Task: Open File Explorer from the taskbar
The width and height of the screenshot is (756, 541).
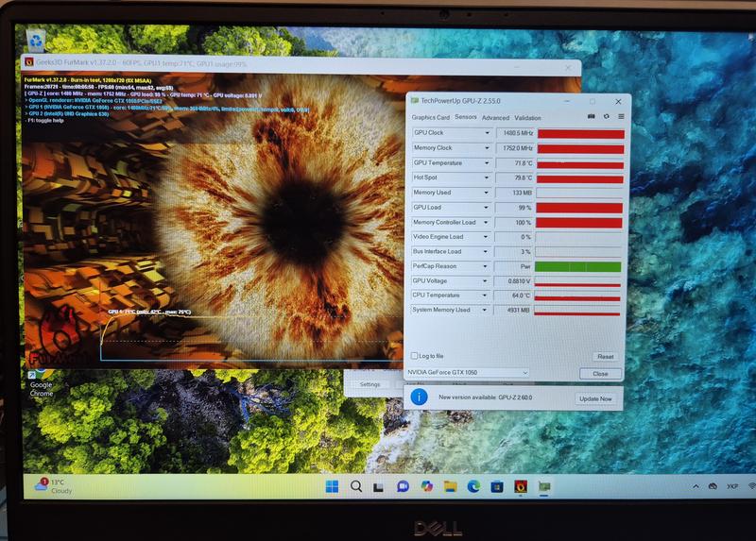Action: pyautogui.click(x=450, y=486)
